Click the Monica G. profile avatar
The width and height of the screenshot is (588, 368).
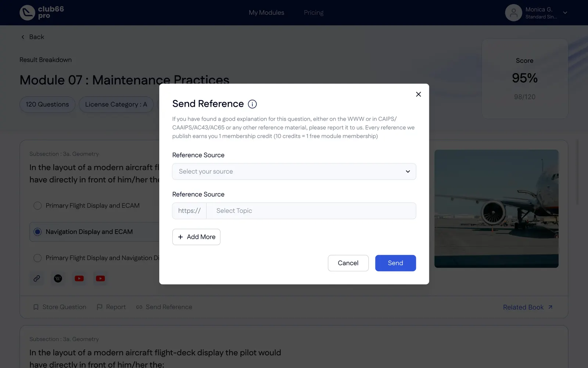pyautogui.click(x=513, y=13)
